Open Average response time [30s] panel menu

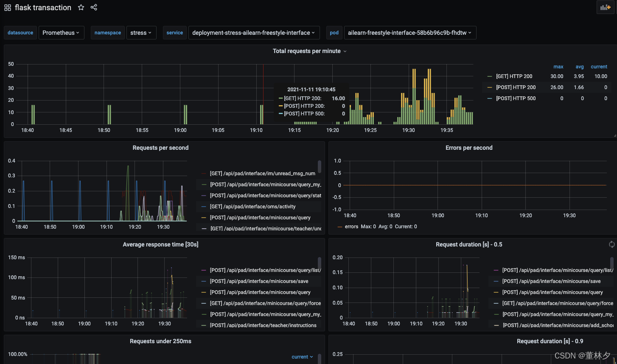click(x=160, y=244)
